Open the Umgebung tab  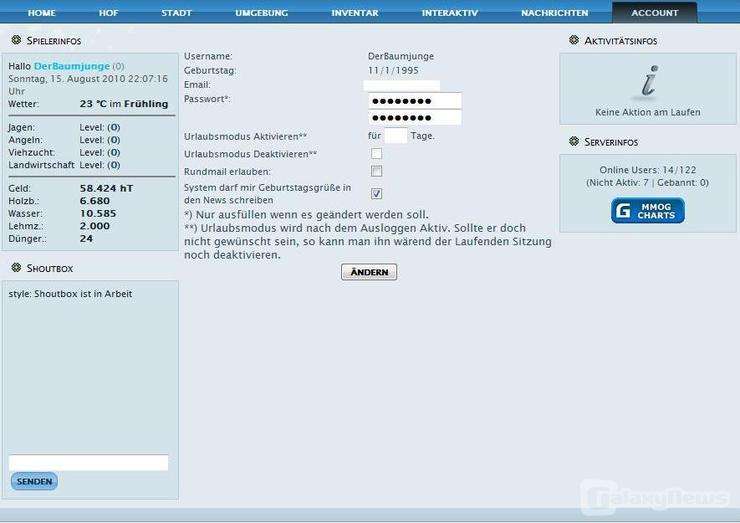pyautogui.click(x=261, y=13)
